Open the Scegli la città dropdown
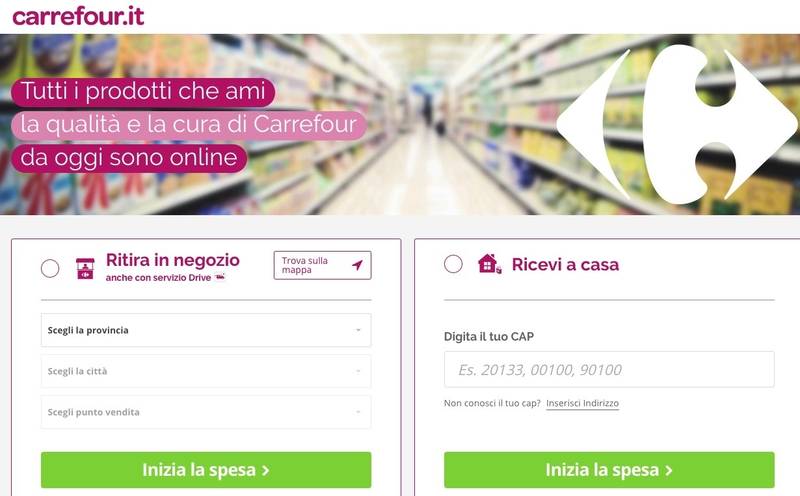 [206, 371]
